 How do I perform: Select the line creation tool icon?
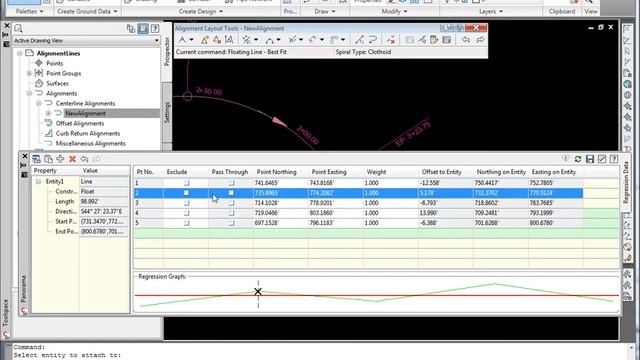pyautogui.click(x=247, y=40)
